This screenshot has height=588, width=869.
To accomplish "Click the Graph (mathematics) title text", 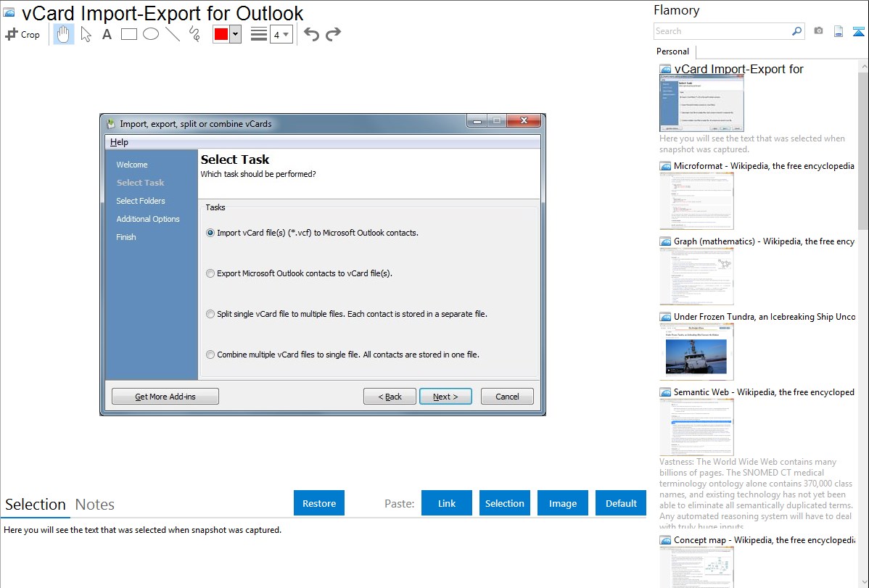I will tap(764, 241).
